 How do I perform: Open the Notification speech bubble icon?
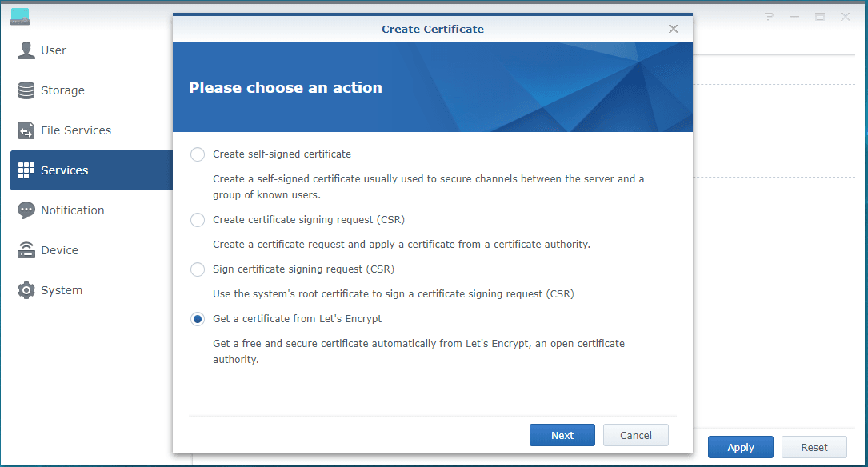tap(26, 210)
